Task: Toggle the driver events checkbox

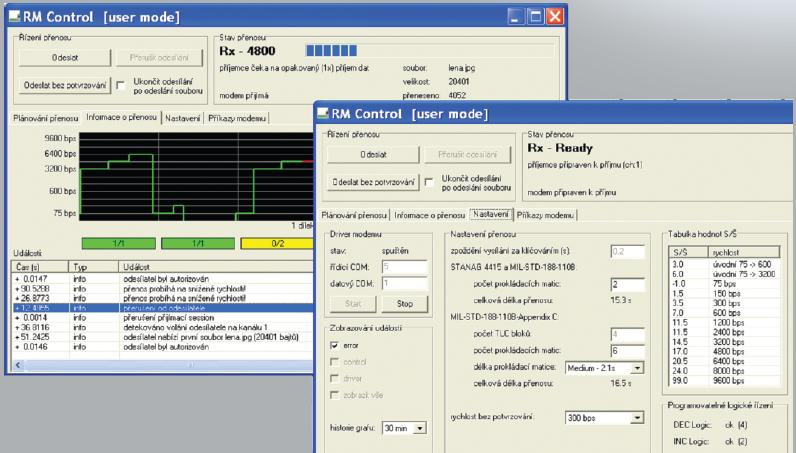Action: [x=334, y=378]
